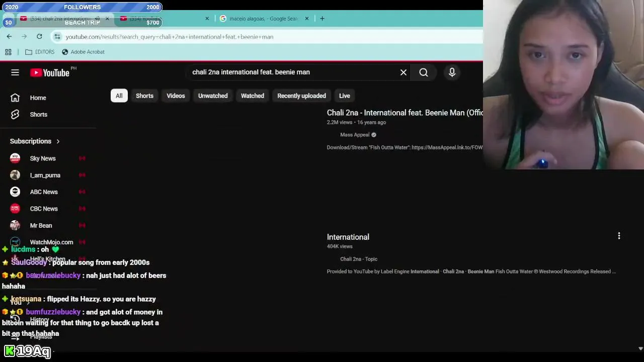The image size is (644, 362).
Task: Submit search with the magnifier icon
Action: click(x=424, y=72)
